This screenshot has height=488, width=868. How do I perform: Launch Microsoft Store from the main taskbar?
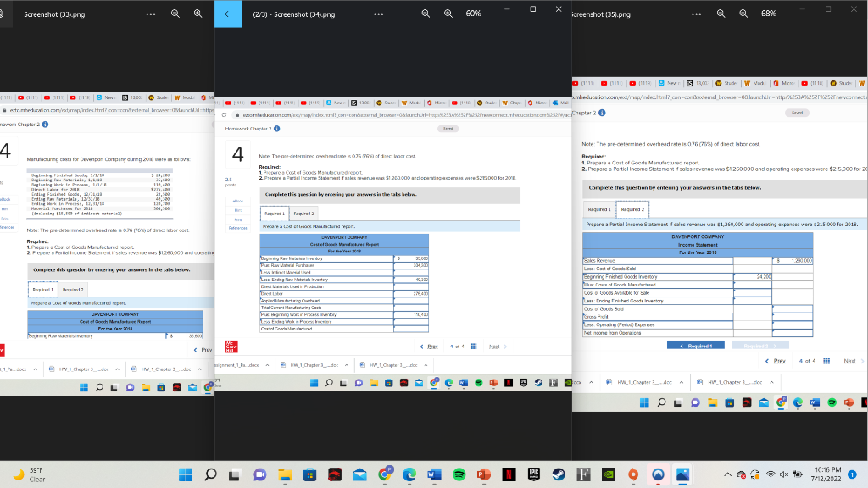[x=310, y=474]
